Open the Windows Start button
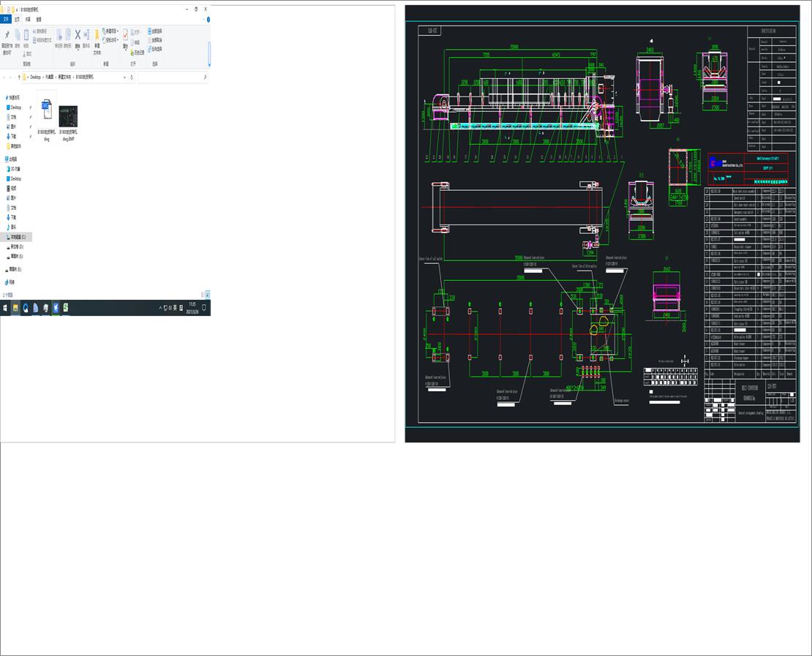812x656 pixels. (x=5, y=308)
